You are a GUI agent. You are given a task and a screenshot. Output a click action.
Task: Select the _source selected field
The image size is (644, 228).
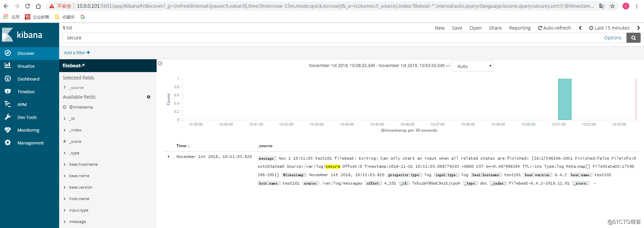pos(77,88)
